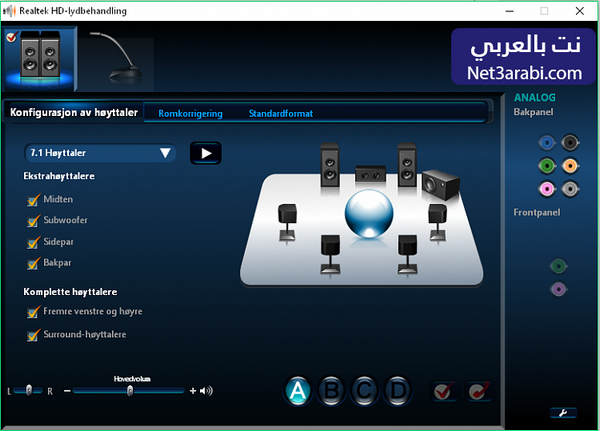Open connector settings wrench icon

coord(563,413)
